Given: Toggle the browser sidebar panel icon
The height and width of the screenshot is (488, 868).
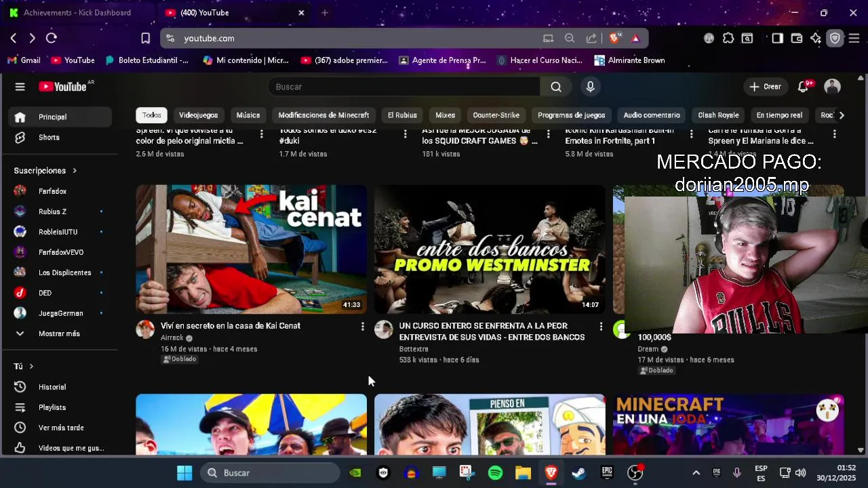Looking at the screenshot, I should [x=777, y=39].
